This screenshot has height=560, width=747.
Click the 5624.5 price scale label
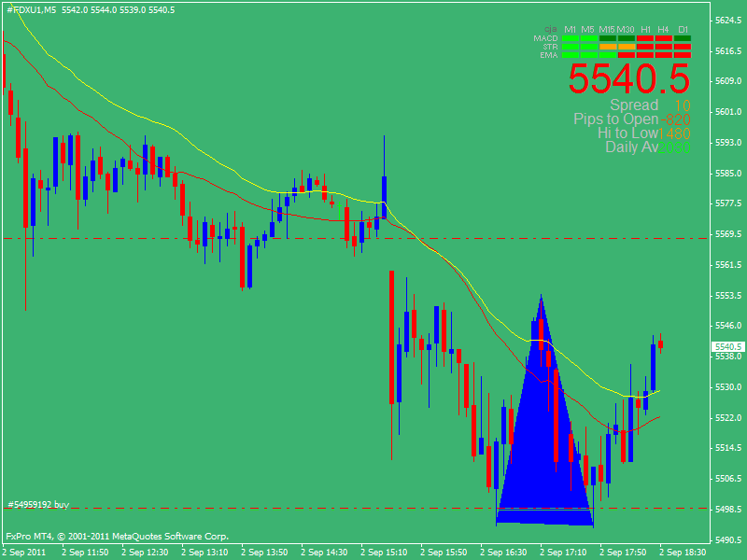[x=728, y=20]
